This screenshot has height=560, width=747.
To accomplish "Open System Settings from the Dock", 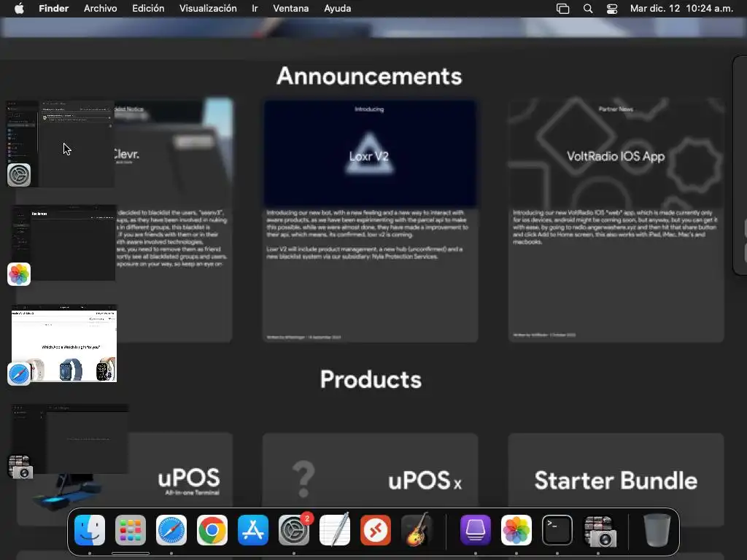I will (294, 530).
